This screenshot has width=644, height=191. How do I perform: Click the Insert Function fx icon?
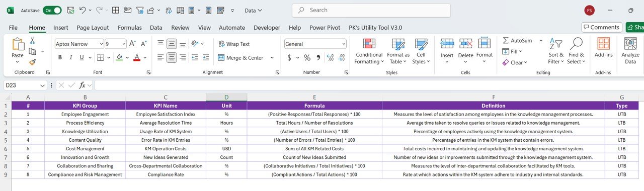[83, 85]
